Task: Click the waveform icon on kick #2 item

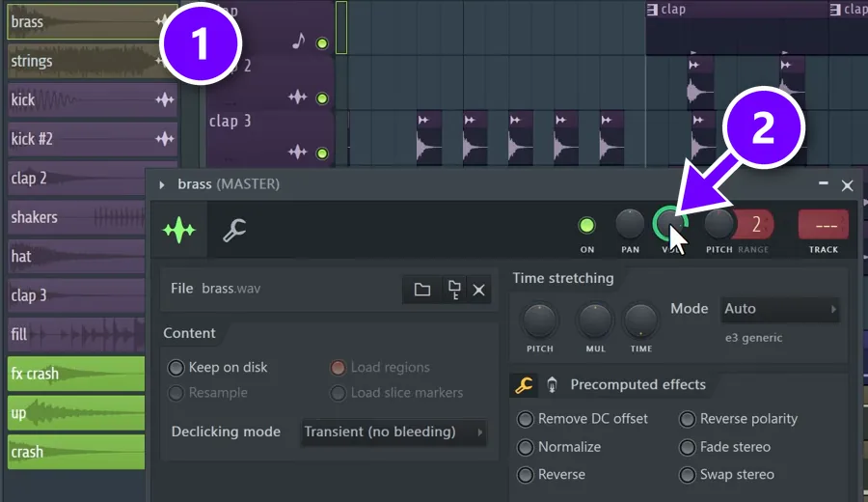Action: 164,139
